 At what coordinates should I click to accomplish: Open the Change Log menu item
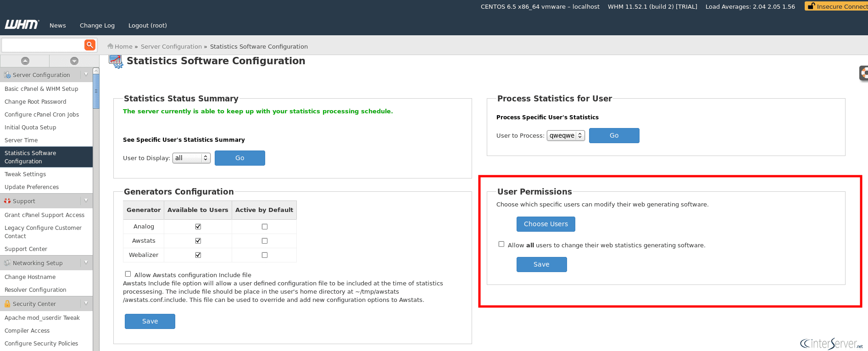coord(97,26)
